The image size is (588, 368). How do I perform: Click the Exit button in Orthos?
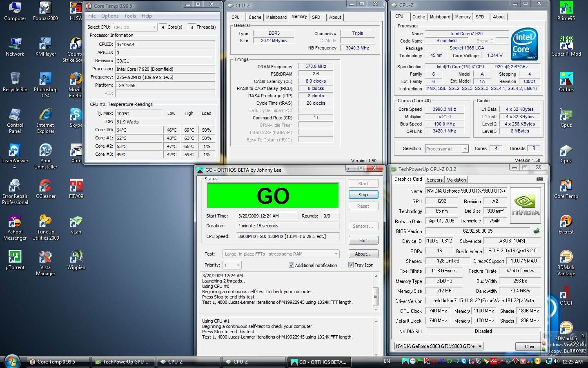coord(363,240)
